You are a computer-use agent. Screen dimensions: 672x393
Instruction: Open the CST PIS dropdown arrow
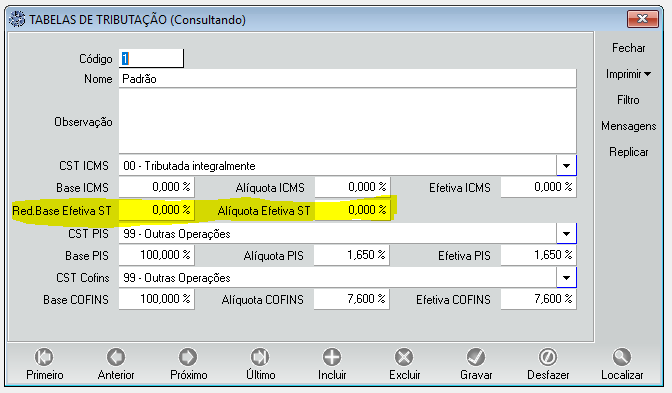coord(566,234)
